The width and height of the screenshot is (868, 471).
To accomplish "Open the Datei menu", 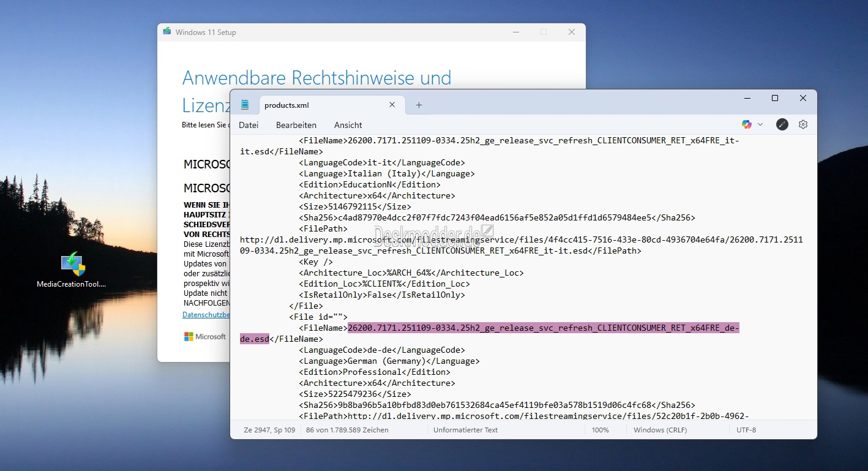I will pyautogui.click(x=249, y=125).
